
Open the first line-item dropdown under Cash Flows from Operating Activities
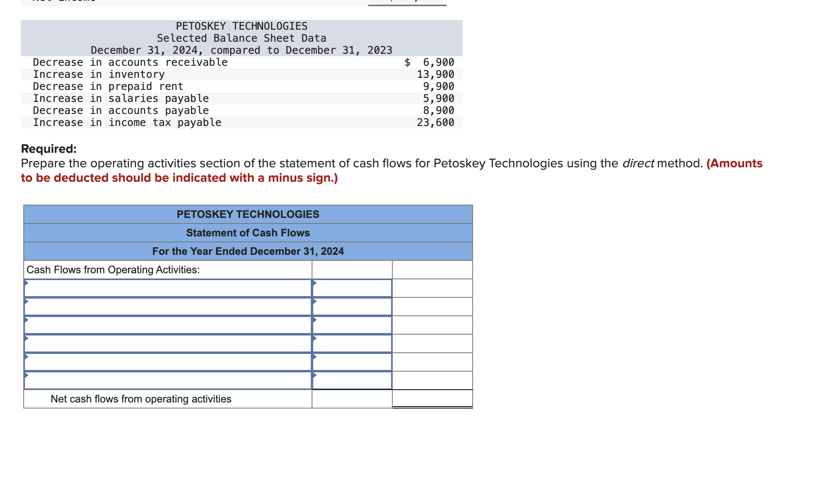click(169, 288)
